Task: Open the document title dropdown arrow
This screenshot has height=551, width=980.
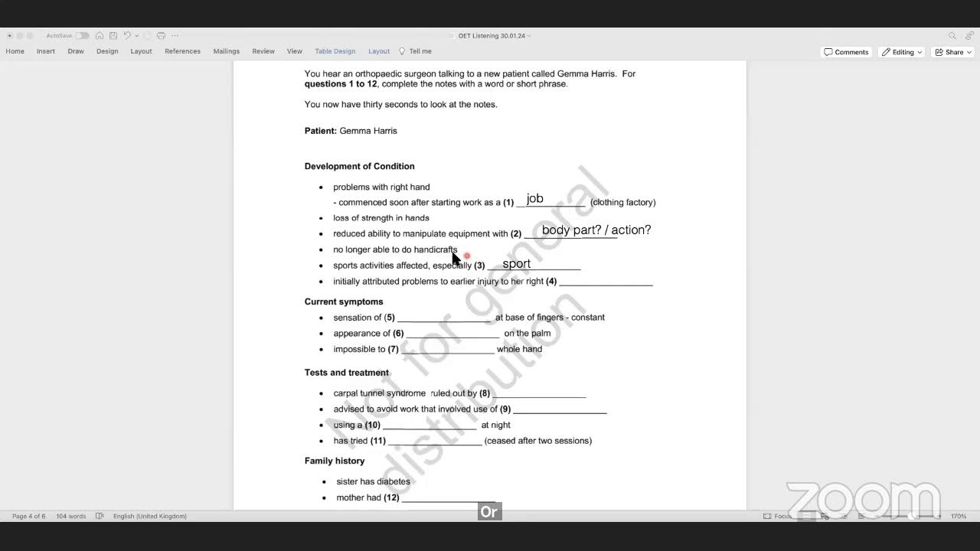Action: 529,36
